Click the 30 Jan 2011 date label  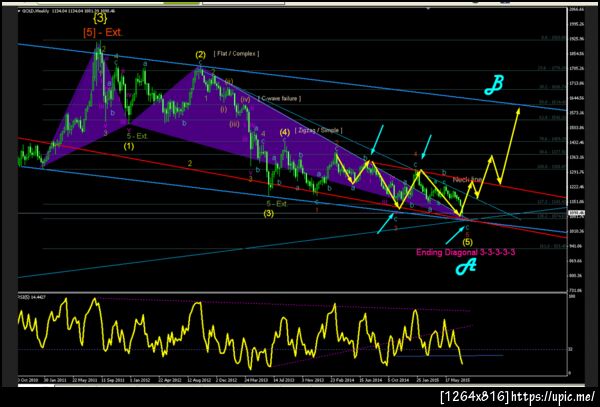55,380
